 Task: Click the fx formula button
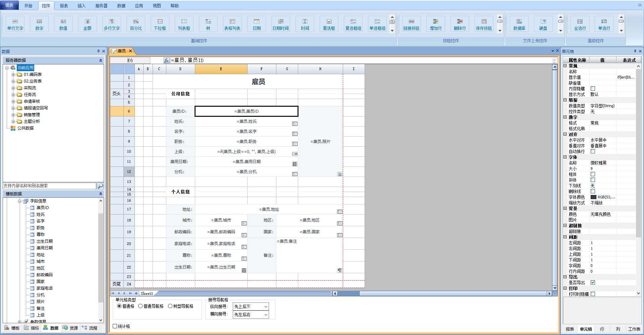click(166, 60)
